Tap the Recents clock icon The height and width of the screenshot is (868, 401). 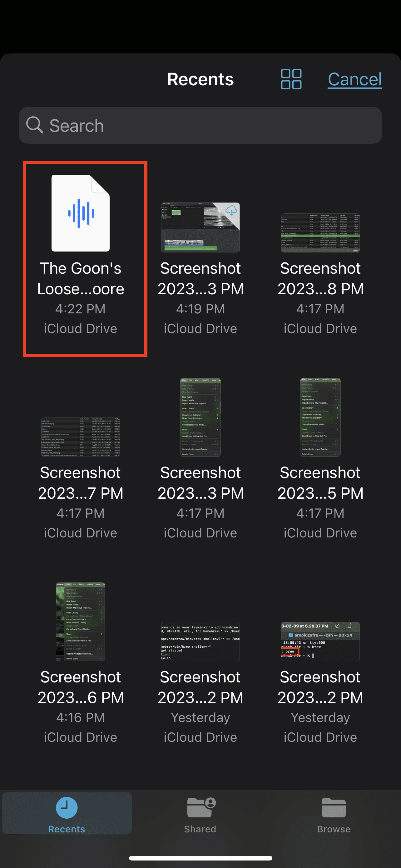click(x=67, y=807)
